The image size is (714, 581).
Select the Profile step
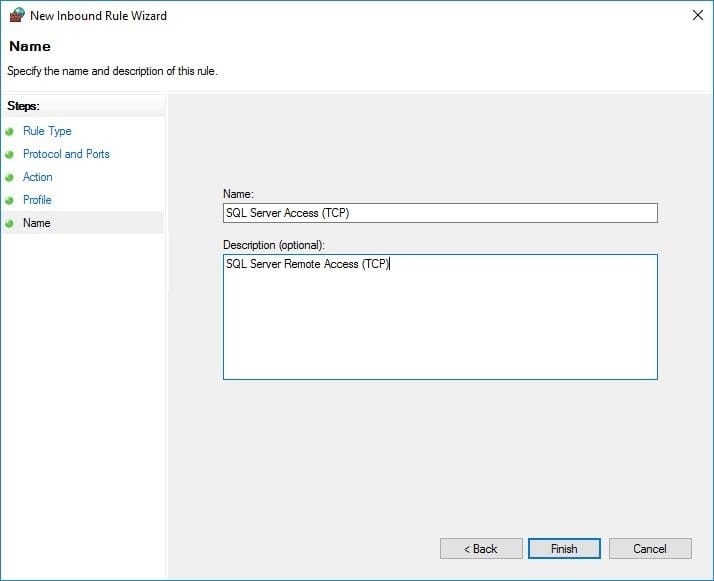tap(37, 200)
